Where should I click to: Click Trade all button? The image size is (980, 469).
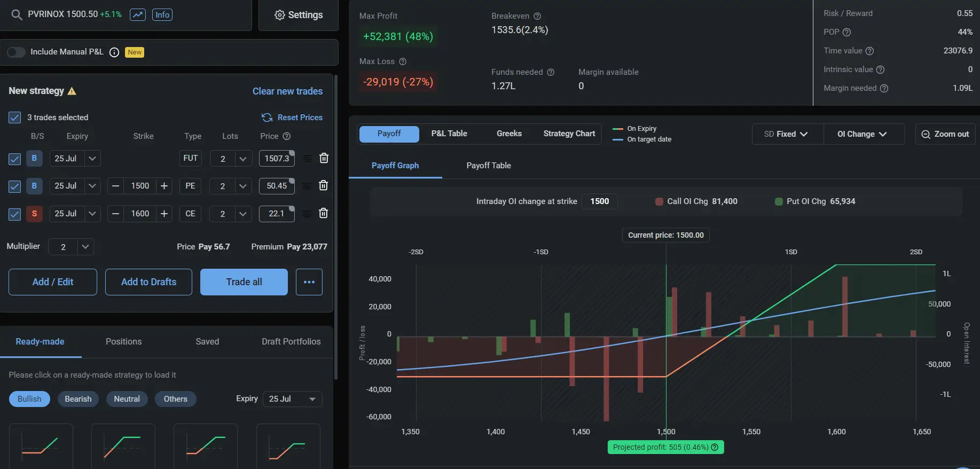[x=244, y=282]
